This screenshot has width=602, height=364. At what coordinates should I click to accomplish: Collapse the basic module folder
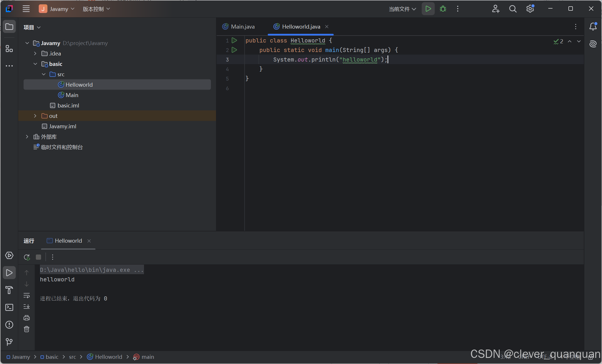(x=35, y=64)
